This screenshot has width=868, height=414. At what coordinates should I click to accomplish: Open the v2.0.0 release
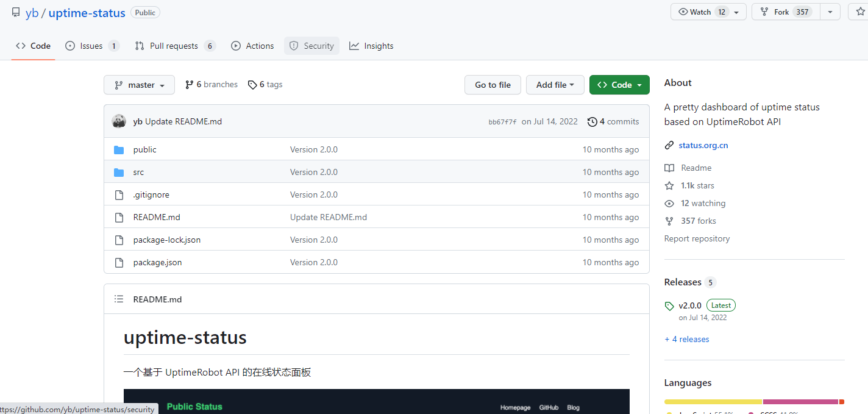[x=690, y=305]
